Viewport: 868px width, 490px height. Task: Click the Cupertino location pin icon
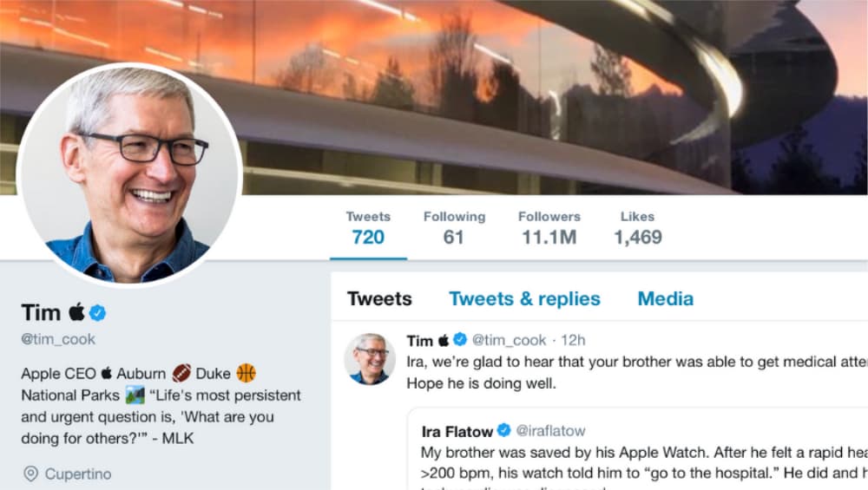[x=30, y=474]
